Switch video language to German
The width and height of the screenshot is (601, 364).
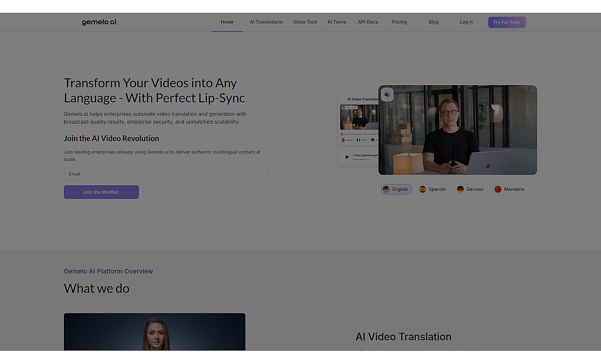click(x=471, y=189)
